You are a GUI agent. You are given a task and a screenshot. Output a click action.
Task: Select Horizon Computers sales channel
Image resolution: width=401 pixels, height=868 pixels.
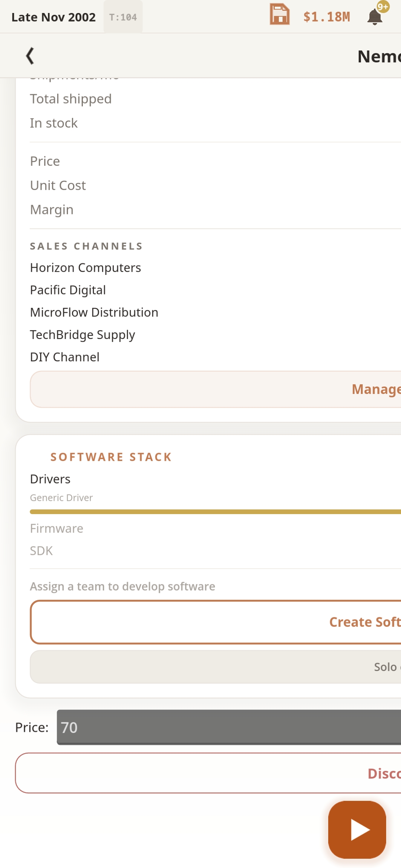coord(85,268)
